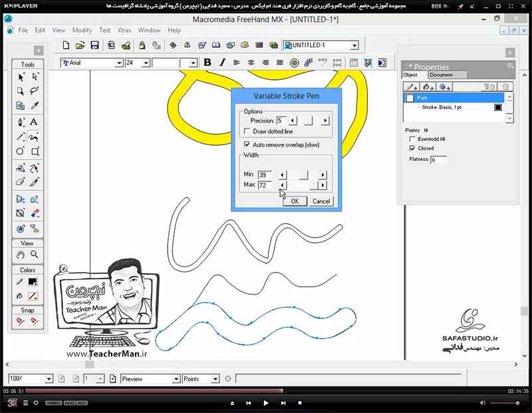532x413 pixels.
Task: Open the Modify menu
Action: click(x=82, y=30)
